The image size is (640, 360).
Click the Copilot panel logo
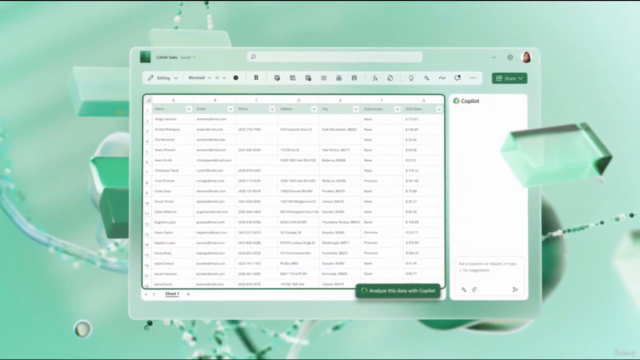[456, 101]
